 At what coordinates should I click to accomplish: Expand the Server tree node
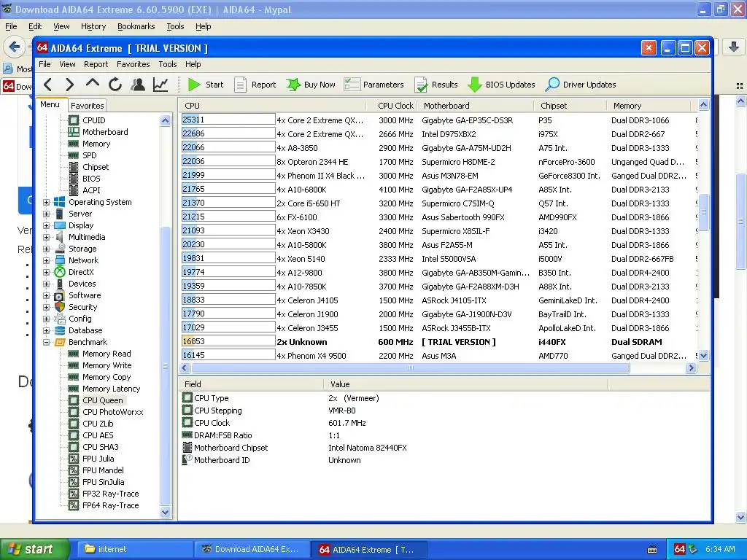pos(46,214)
